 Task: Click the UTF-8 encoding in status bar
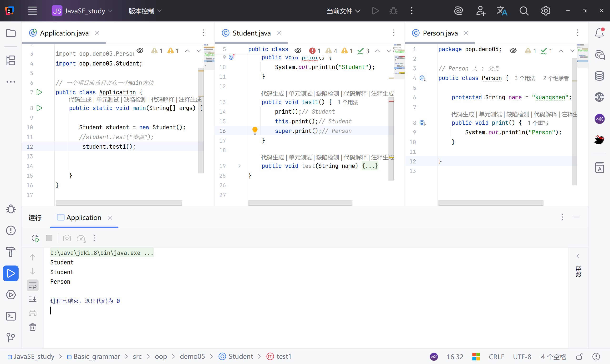[522, 357]
